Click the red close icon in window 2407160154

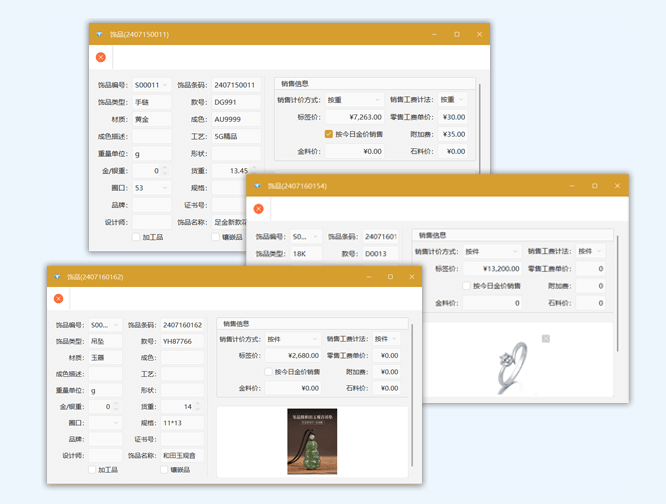[x=258, y=209]
